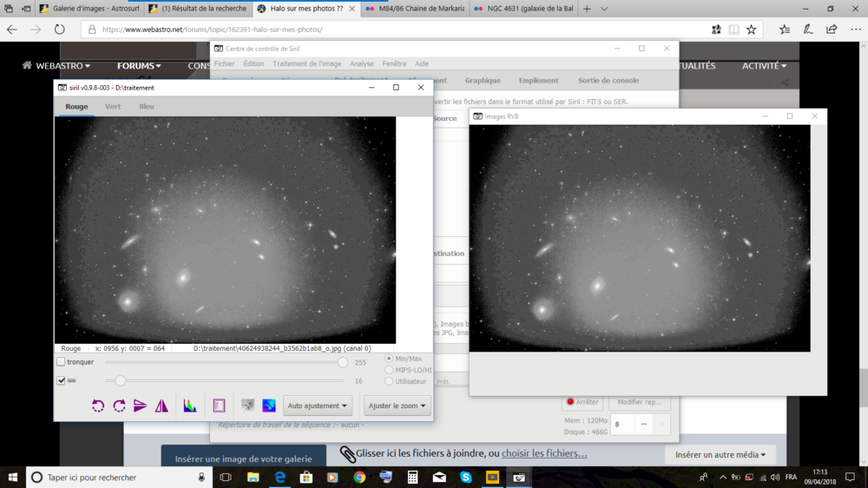Expand WEBASTRO site menu
This screenshot has width=868, height=488.
(62, 65)
